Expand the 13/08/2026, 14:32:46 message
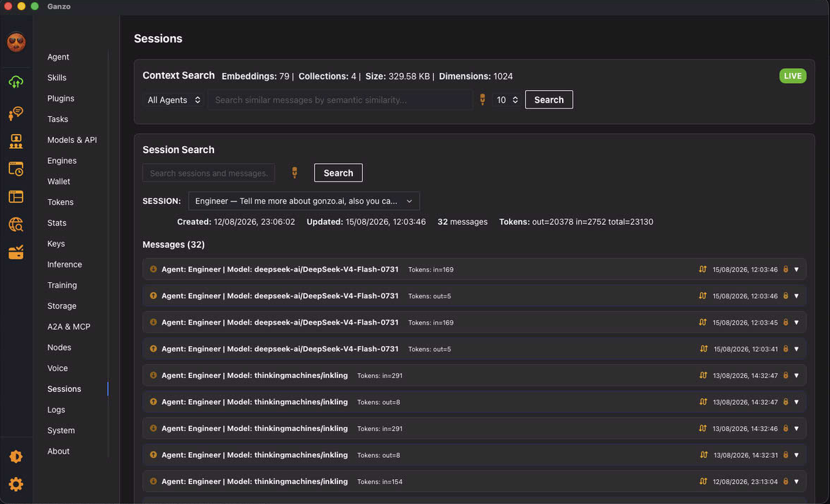Viewport: 830px width, 504px height. pyautogui.click(x=796, y=428)
